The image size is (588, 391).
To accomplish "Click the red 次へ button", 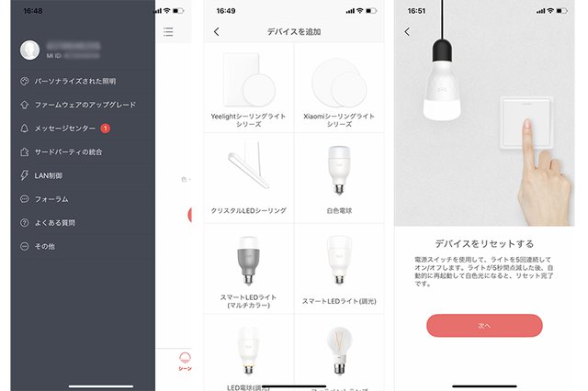I will point(484,326).
